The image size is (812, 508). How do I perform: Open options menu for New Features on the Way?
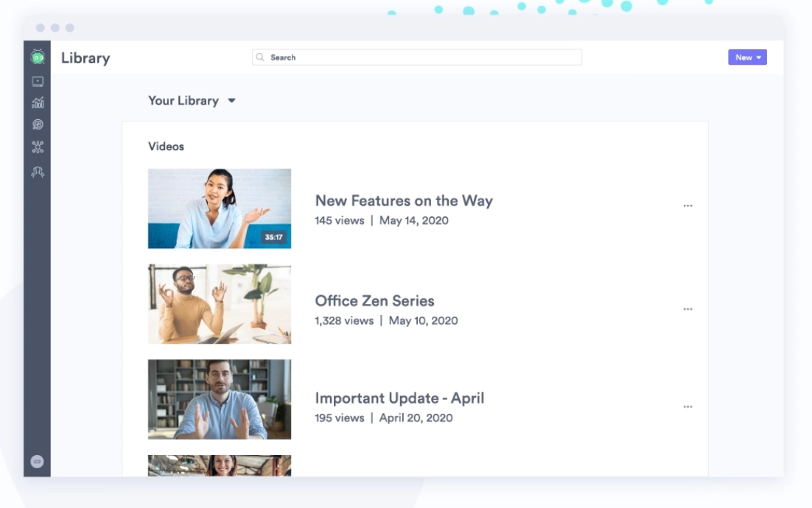click(x=688, y=205)
